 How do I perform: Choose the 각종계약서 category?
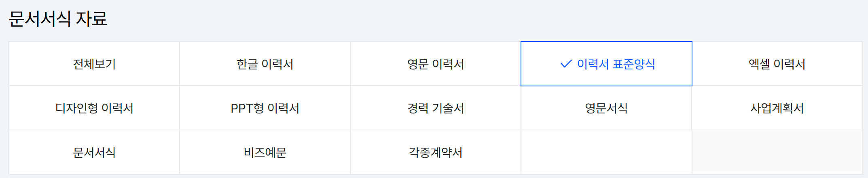click(436, 153)
